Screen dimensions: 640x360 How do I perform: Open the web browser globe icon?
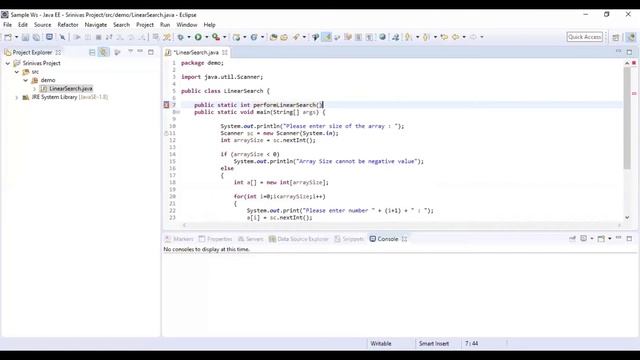point(382,37)
